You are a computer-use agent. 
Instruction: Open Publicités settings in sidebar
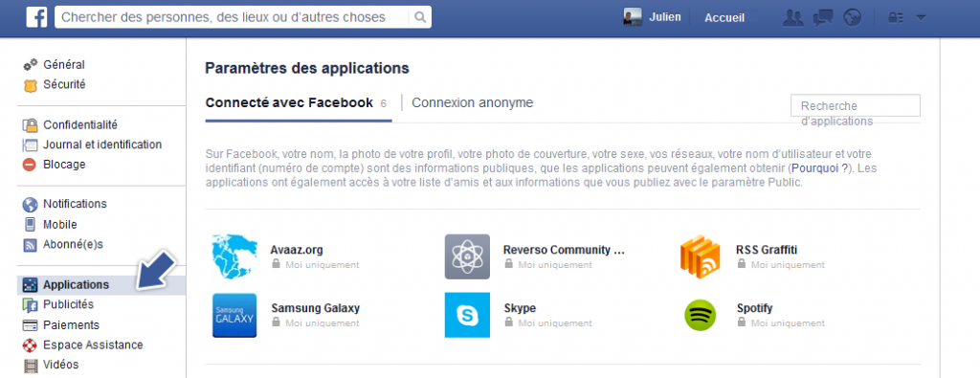pyautogui.click(x=68, y=304)
